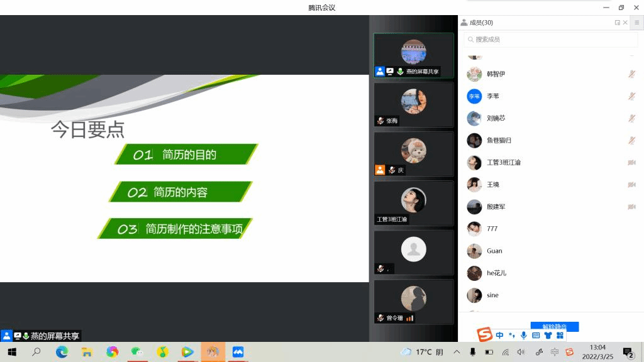Image resolution: width=644 pixels, height=362 pixels.
Task: Close the members panel
Action: point(625,23)
